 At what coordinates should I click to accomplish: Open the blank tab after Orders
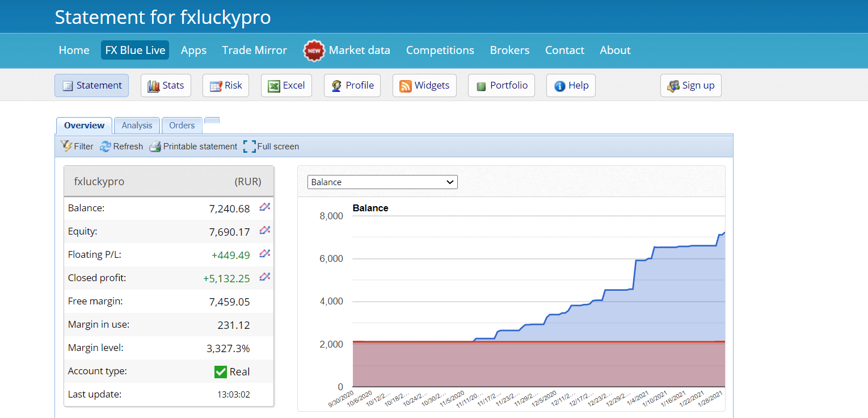(x=212, y=120)
